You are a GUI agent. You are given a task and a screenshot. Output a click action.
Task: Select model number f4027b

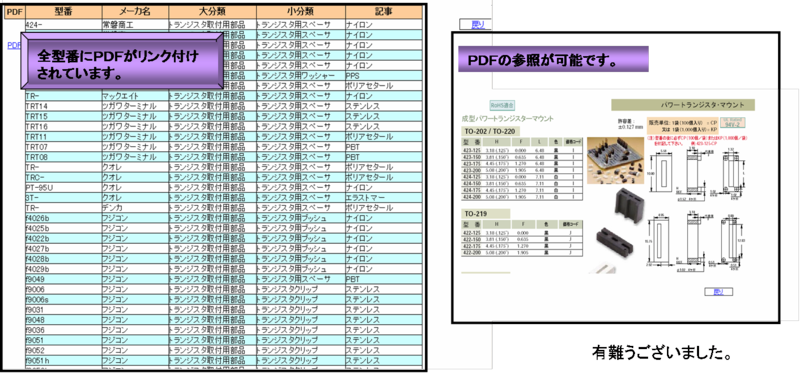tap(63, 249)
